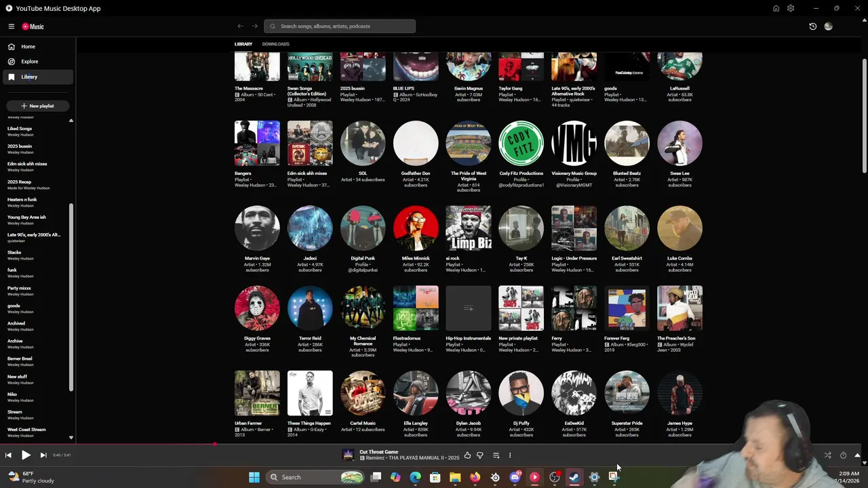Open the Earl Sweatshirt artist thumbnail
This screenshot has width=868, height=488.
[627, 228]
